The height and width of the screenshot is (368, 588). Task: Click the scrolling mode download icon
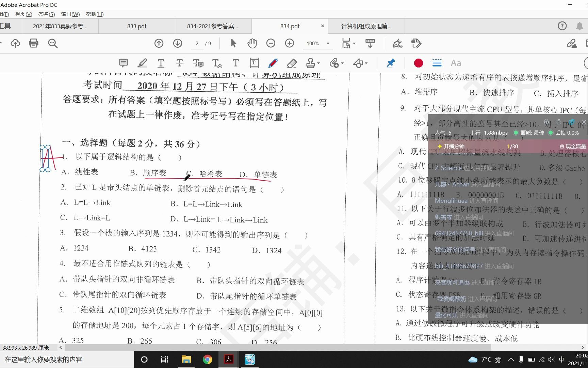(x=370, y=43)
